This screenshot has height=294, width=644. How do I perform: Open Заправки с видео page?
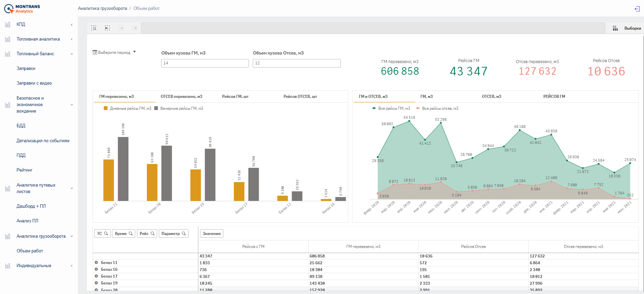[x=34, y=83]
